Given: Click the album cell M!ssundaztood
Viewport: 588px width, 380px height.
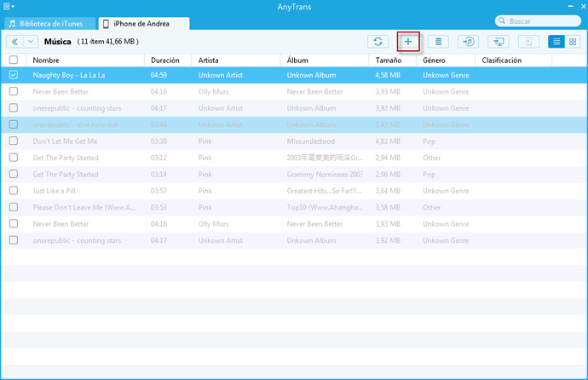Looking at the screenshot, I should pyautogui.click(x=311, y=141).
